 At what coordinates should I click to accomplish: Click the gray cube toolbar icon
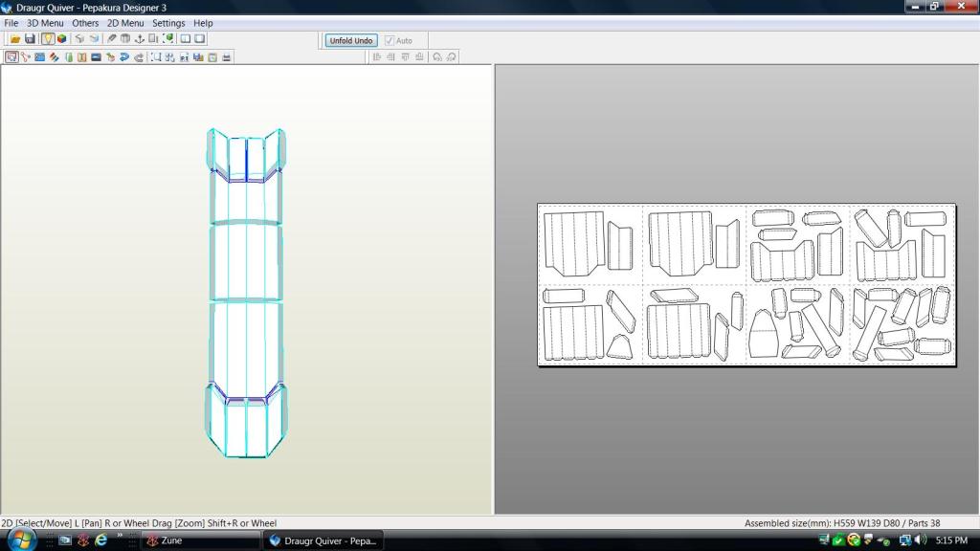pos(79,38)
